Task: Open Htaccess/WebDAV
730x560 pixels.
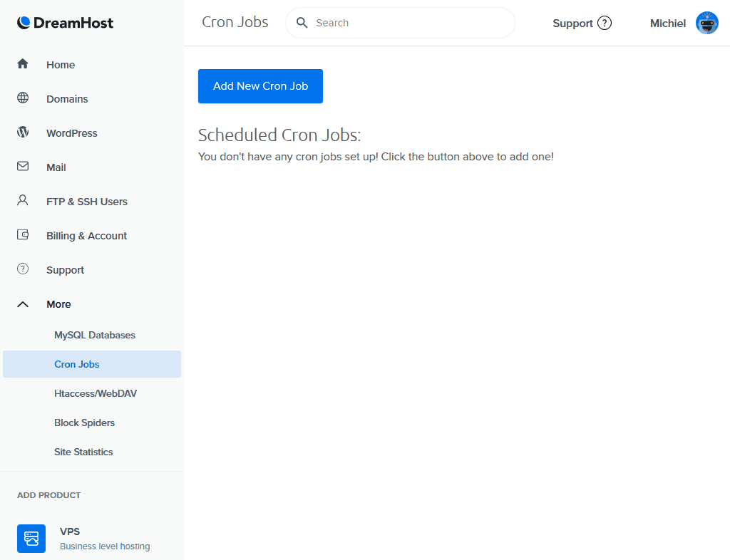Action: click(x=96, y=393)
